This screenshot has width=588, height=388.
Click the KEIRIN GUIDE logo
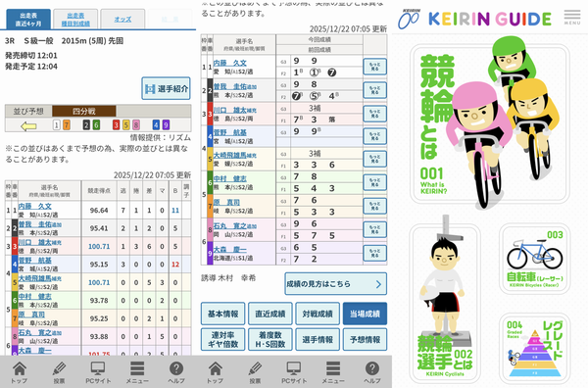coord(474,19)
